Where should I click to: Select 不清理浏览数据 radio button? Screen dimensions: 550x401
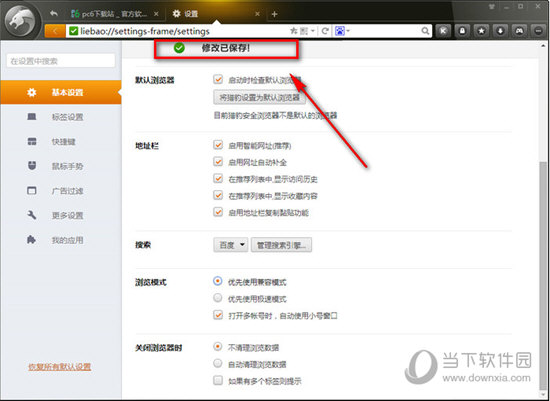point(218,347)
